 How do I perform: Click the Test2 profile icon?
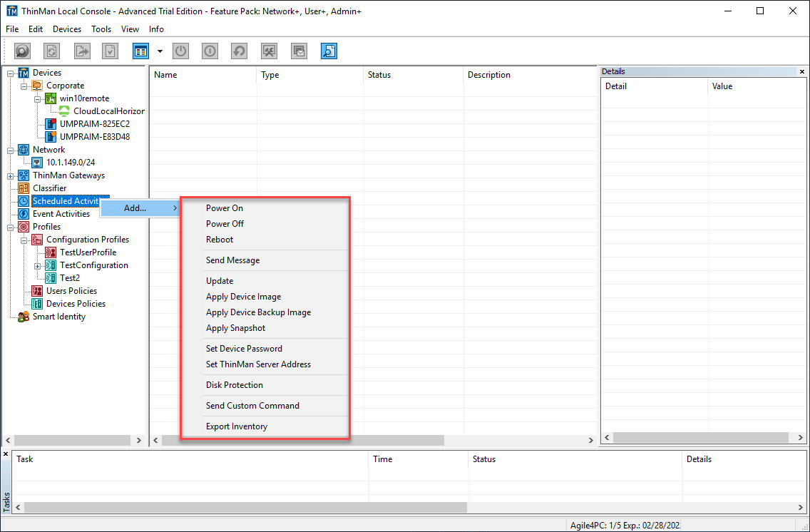(51, 278)
